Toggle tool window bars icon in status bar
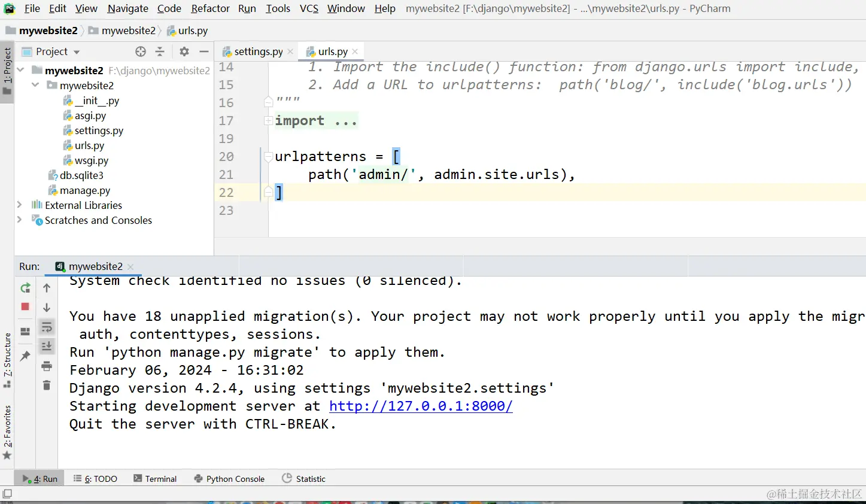Viewport: 866px width, 504px height. tap(7, 494)
